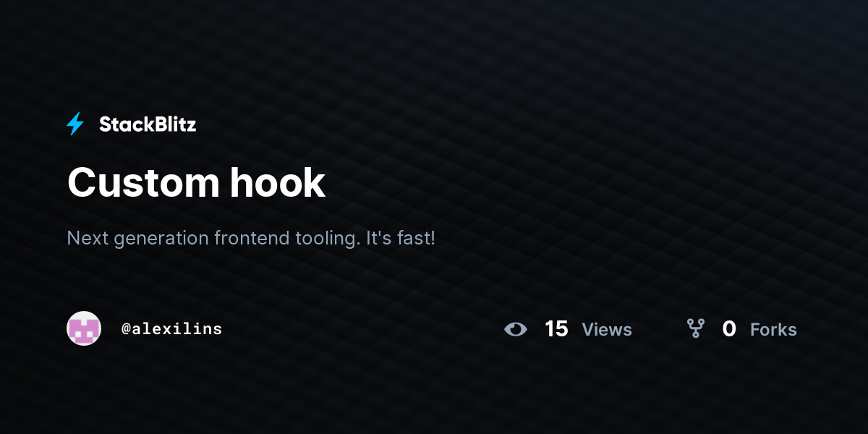Click the StackBlitz wordmark text

pyautogui.click(x=148, y=124)
